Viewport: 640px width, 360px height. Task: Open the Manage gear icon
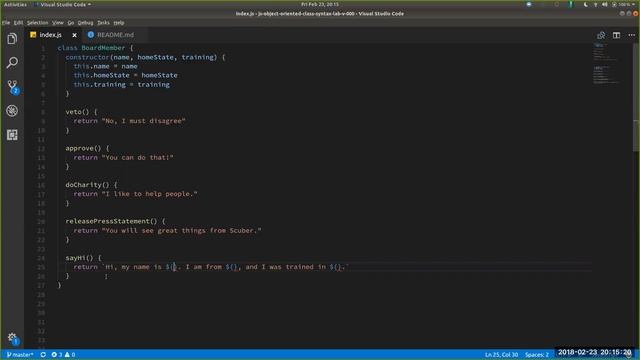(13, 338)
